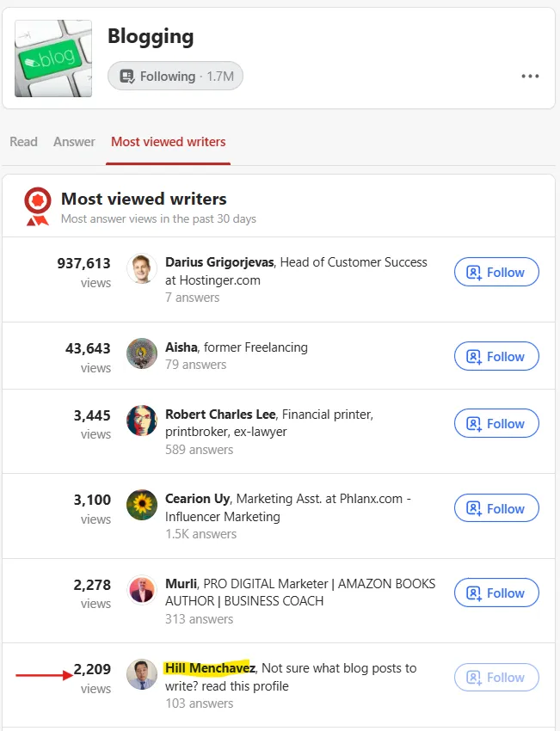Open Cearion Uy's sunflower avatar
The width and height of the screenshot is (560, 731).
142,505
